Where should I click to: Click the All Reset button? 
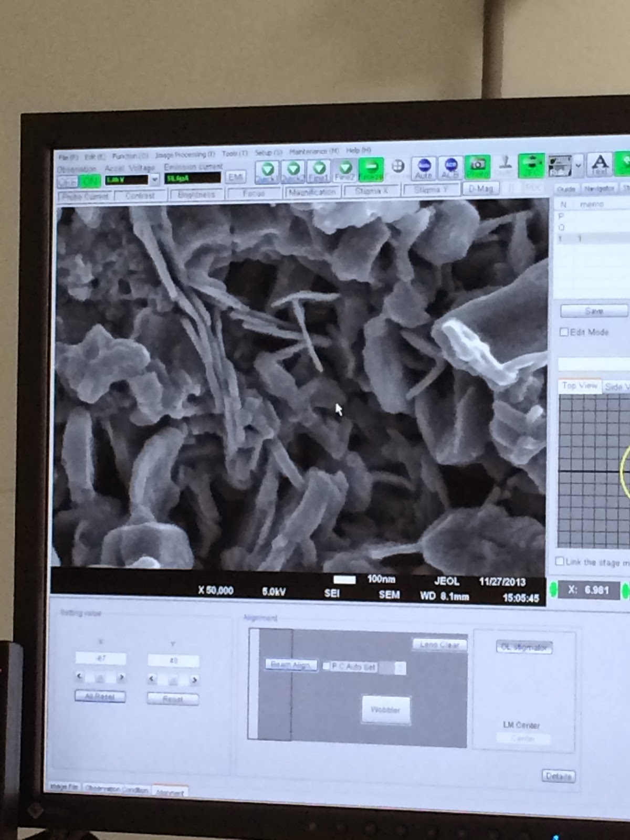point(100,696)
